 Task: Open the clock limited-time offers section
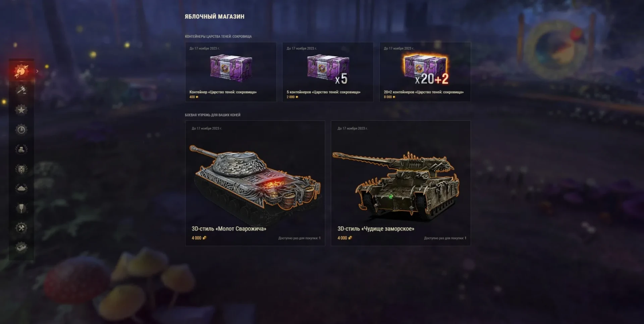pyautogui.click(x=21, y=130)
